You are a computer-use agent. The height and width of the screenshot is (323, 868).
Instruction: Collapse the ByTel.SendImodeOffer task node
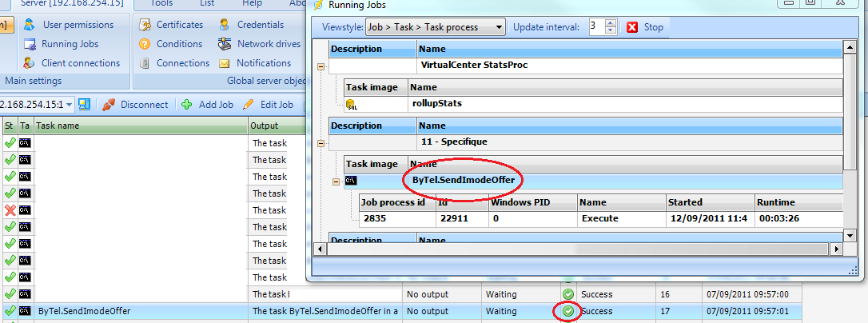click(x=336, y=181)
